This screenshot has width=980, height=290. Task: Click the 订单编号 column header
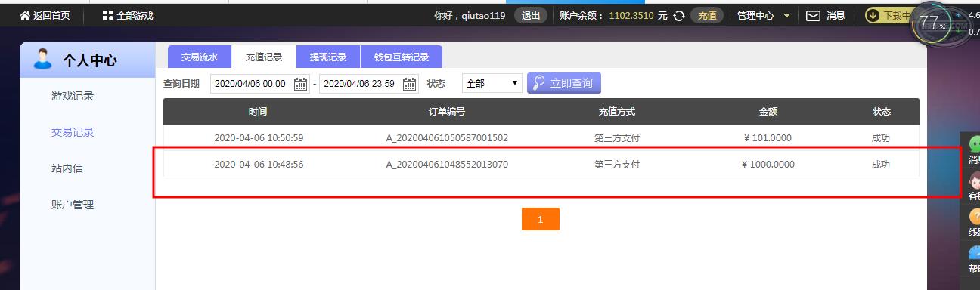click(447, 112)
